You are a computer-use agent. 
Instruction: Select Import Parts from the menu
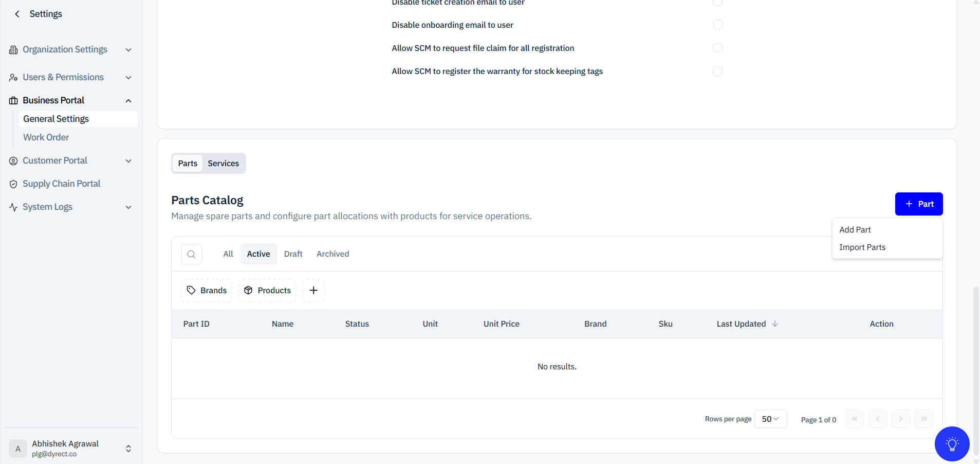click(862, 247)
